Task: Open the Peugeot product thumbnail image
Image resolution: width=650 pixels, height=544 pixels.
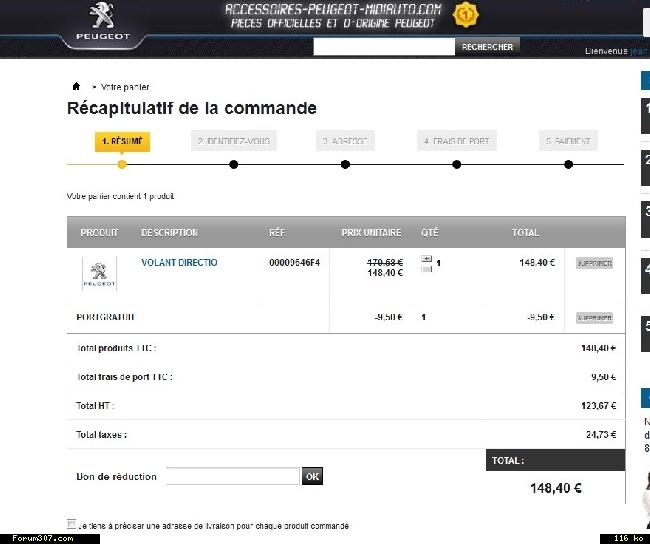Action: (99, 273)
